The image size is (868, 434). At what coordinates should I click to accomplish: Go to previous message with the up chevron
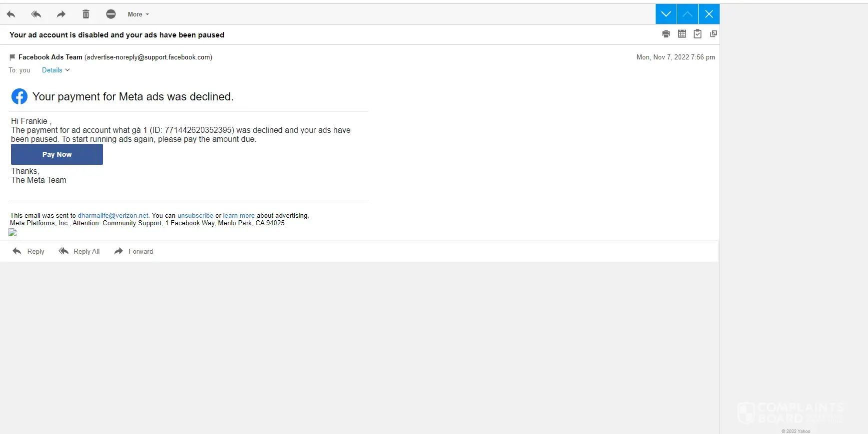coord(688,14)
